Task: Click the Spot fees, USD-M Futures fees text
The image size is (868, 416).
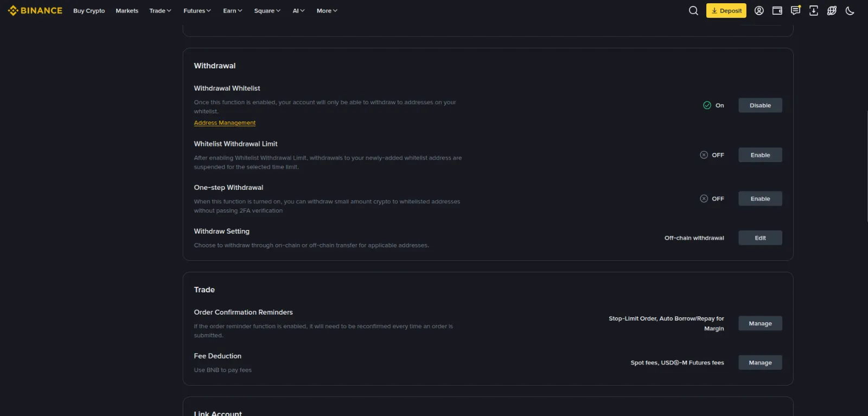Action: tap(677, 363)
